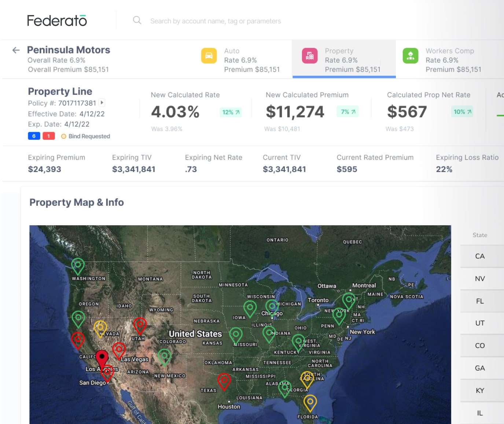Click the red badge showing 1

(48, 136)
